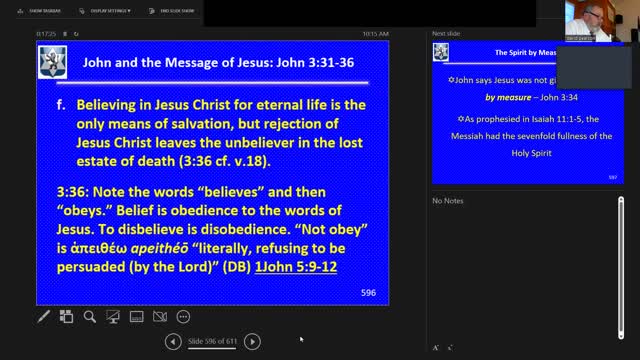Image resolution: width=640 pixels, height=360 pixels.
Task: Click the 10:15 AM clock
Action: tap(376, 34)
